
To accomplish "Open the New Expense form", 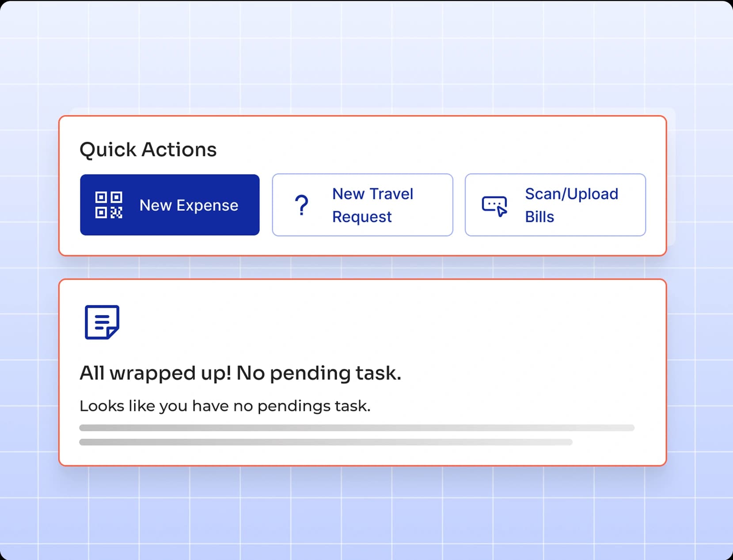I will coord(170,205).
